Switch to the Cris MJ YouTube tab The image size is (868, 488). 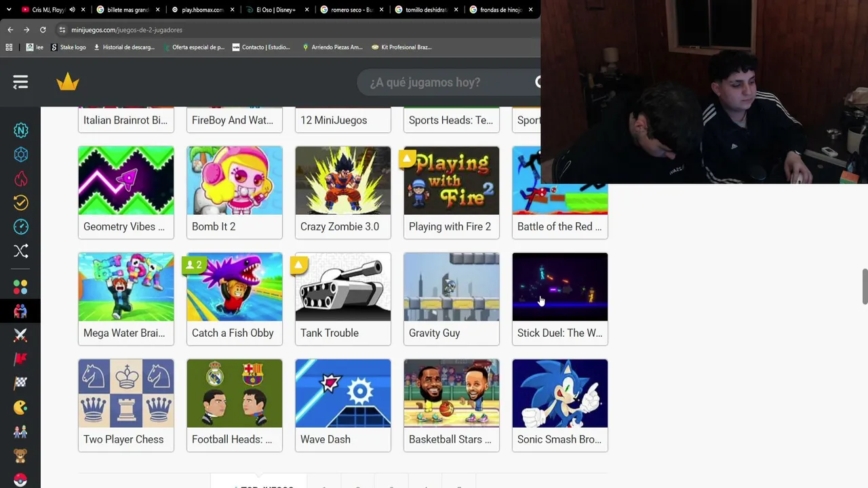(x=47, y=9)
